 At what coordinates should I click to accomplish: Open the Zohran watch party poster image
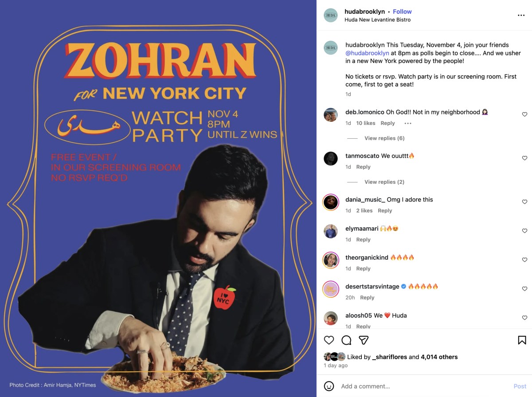click(x=158, y=198)
